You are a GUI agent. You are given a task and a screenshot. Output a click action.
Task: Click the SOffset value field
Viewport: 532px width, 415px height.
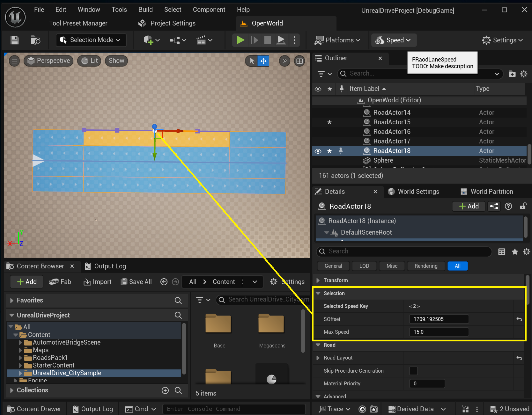tap(439, 319)
